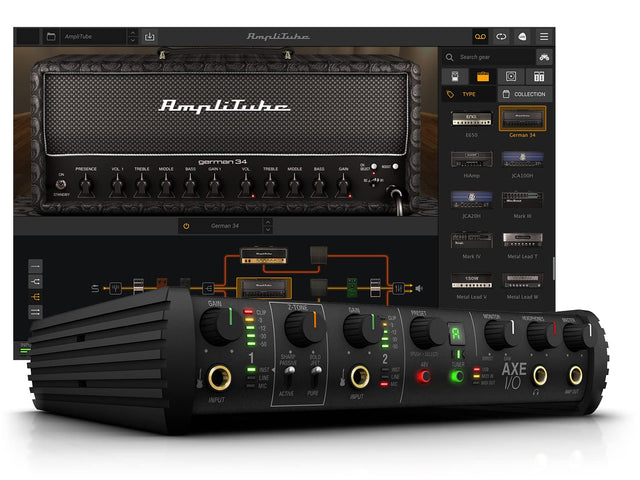The image size is (640, 480).
Task: Switch to the amp gear tab
Action: [483, 76]
